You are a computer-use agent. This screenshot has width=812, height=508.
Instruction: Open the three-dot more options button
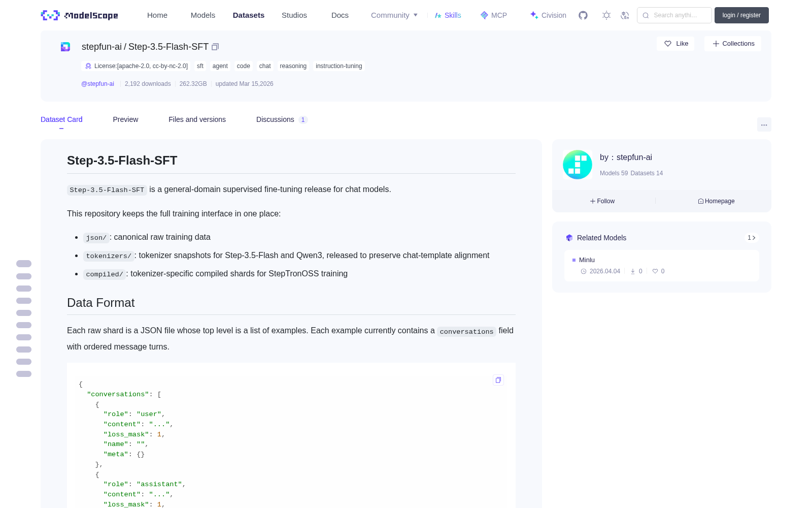tap(764, 124)
